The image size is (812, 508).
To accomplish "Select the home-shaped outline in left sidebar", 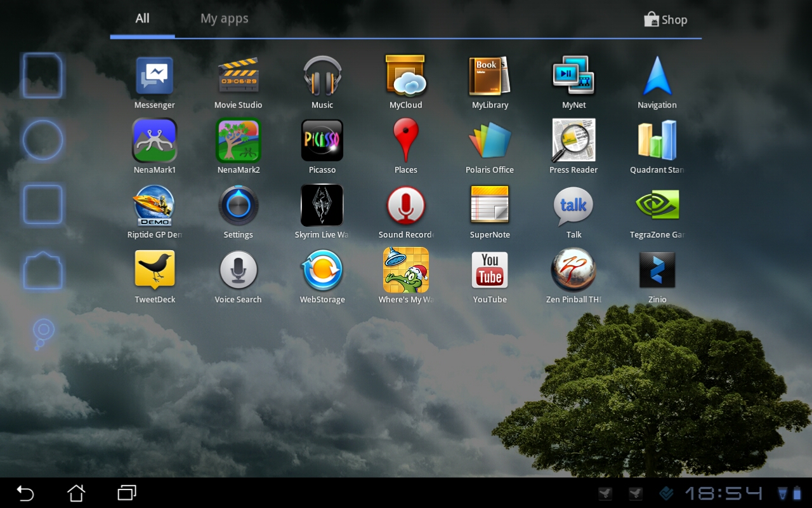I will [43, 271].
